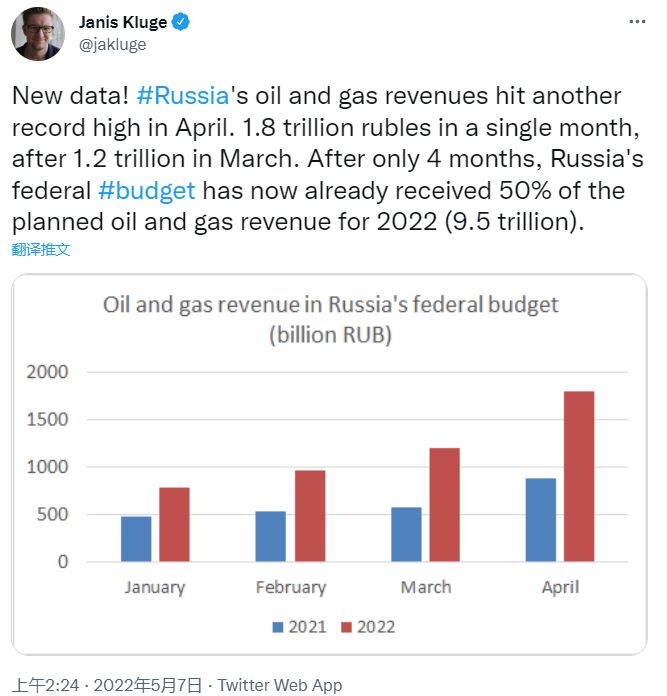
Task: Open the Janis Kluge display name link
Action: 120,22
